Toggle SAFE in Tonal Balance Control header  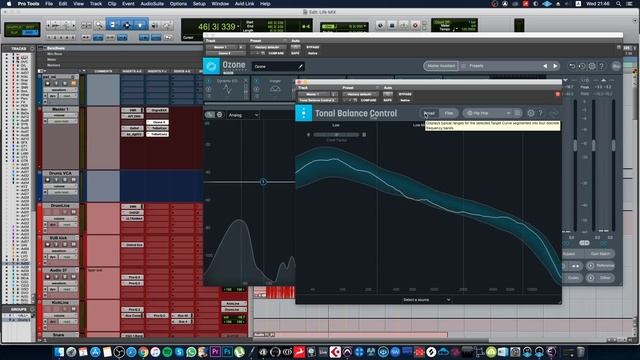387,100
